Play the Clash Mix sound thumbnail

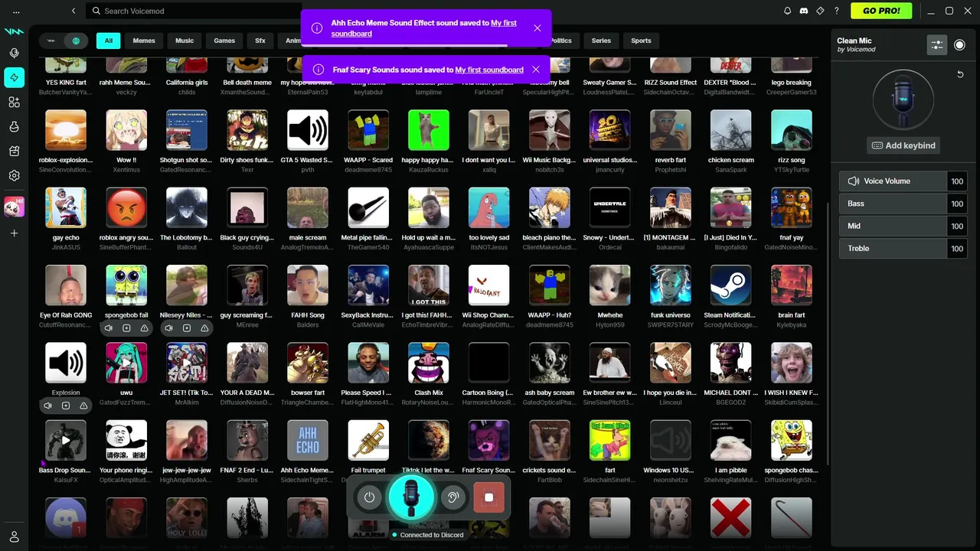(x=429, y=363)
